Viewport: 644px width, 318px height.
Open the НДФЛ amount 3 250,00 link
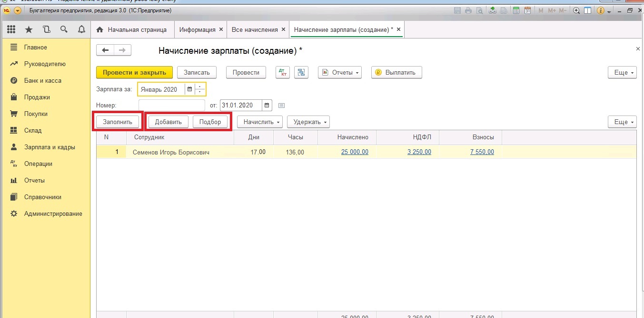(x=419, y=152)
